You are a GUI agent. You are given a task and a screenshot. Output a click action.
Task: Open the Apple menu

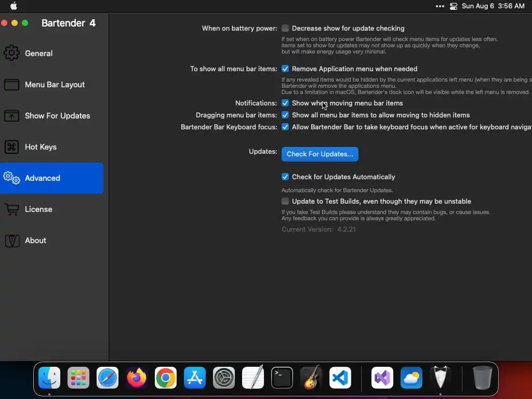tap(14, 6)
